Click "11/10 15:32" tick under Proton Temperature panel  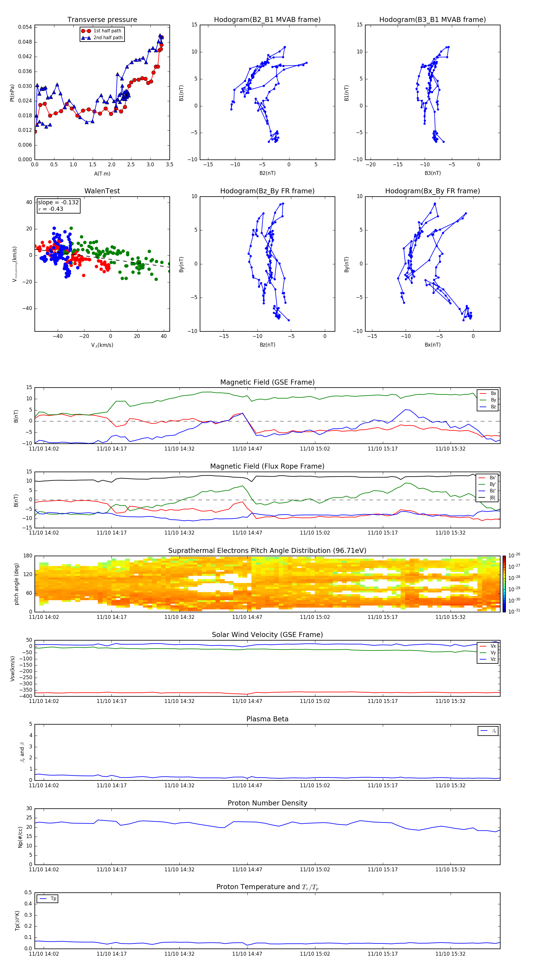[451, 954]
